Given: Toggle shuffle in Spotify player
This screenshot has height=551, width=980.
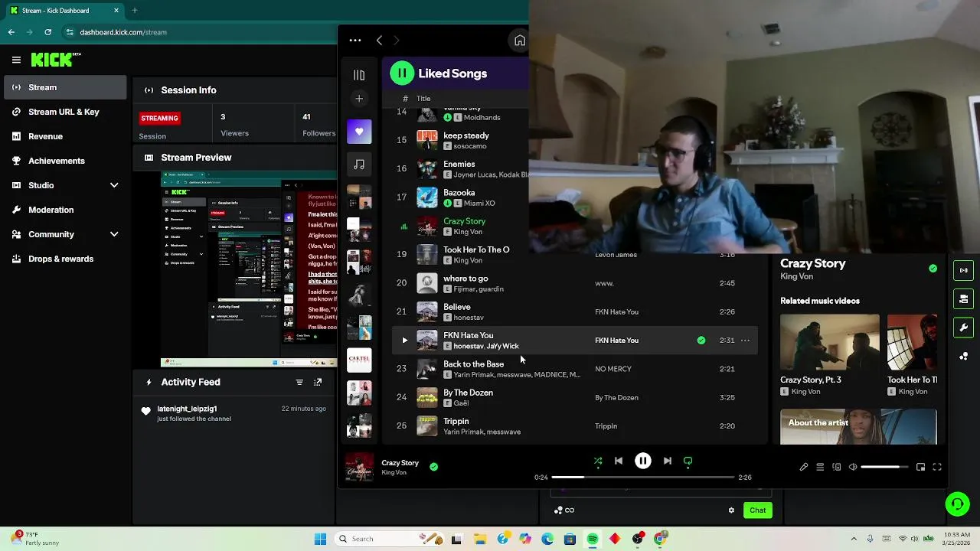Looking at the screenshot, I should click(598, 461).
